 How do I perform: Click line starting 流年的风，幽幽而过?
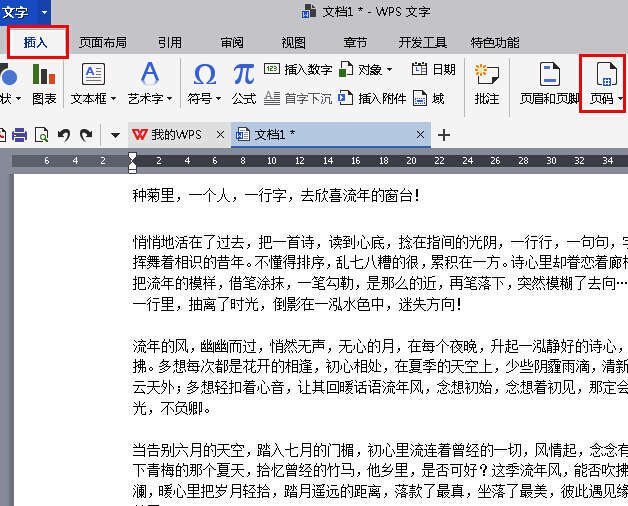380,347
